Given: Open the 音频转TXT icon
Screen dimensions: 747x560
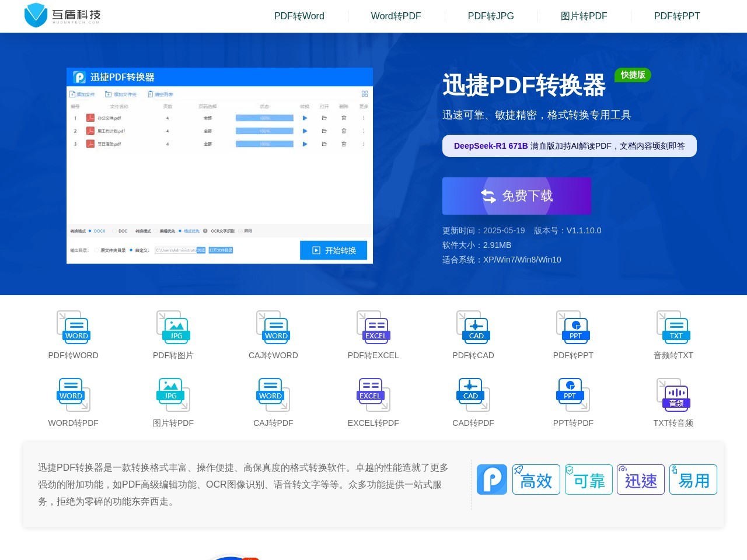Looking at the screenshot, I should point(673,327).
